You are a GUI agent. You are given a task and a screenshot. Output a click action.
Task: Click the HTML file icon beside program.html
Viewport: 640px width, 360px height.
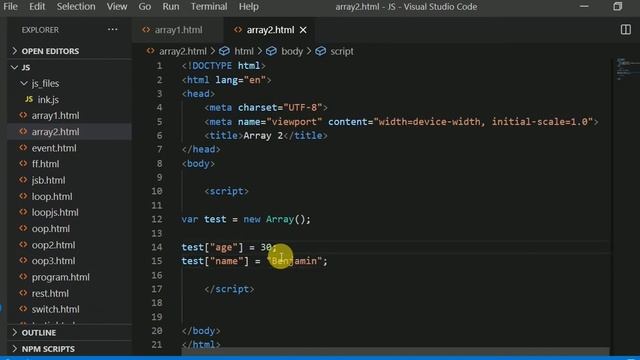coord(23,277)
